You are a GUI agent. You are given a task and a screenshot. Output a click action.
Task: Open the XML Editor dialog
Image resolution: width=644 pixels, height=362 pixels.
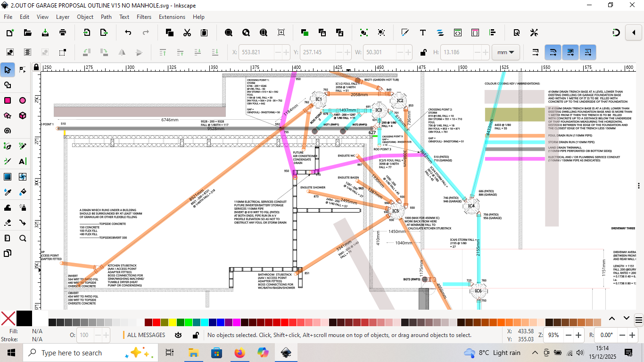[x=458, y=33]
